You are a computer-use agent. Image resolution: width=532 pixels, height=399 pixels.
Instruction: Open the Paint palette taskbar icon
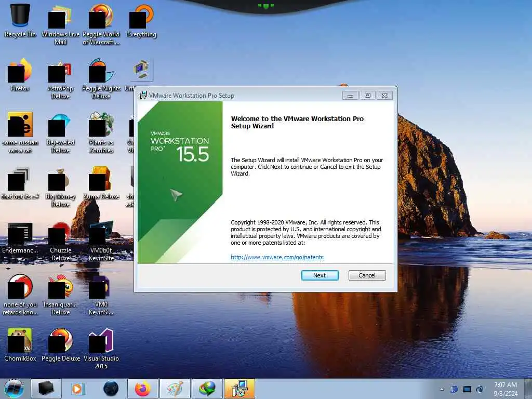175,389
